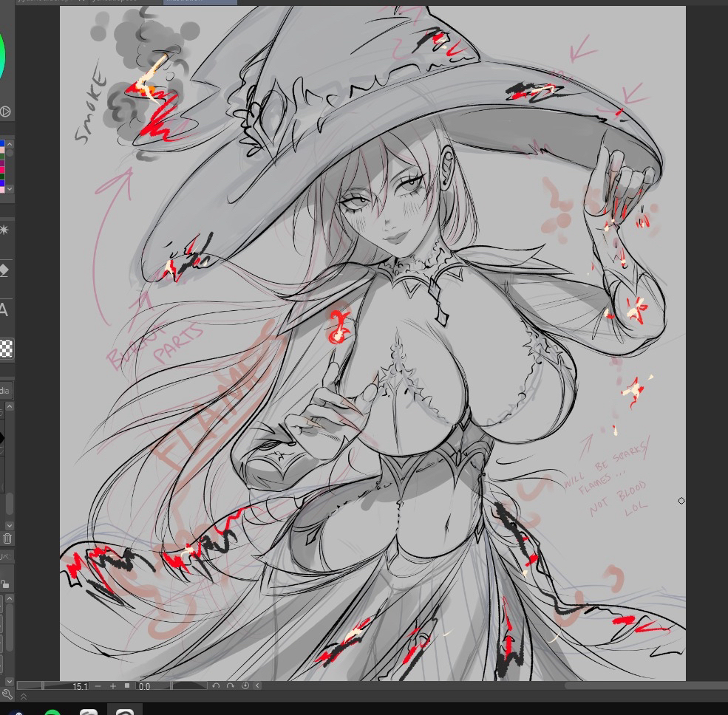Select the Eraser tool in the toolbar
728x715 pixels.
(4, 270)
